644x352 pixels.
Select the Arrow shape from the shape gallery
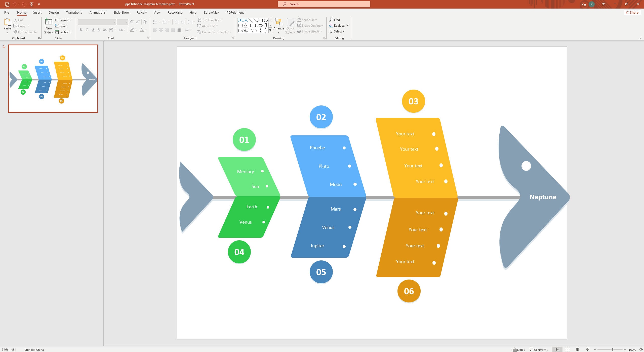coord(256,20)
